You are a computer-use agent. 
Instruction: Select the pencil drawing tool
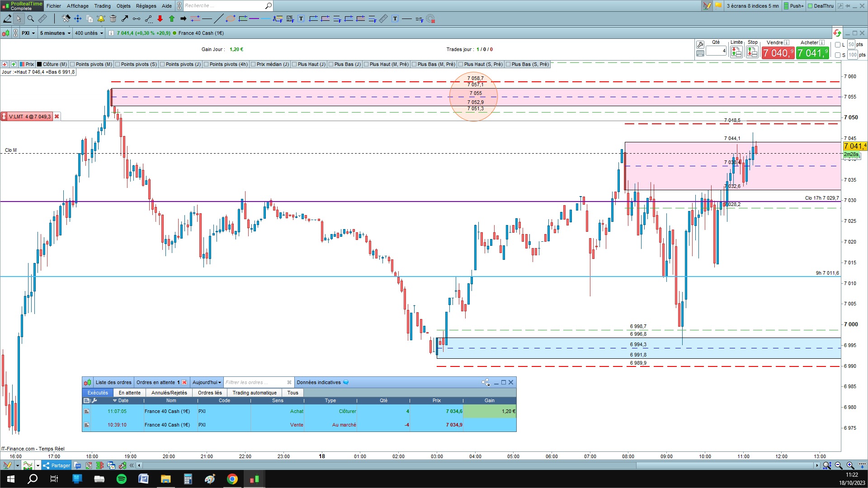click(7, 19)
